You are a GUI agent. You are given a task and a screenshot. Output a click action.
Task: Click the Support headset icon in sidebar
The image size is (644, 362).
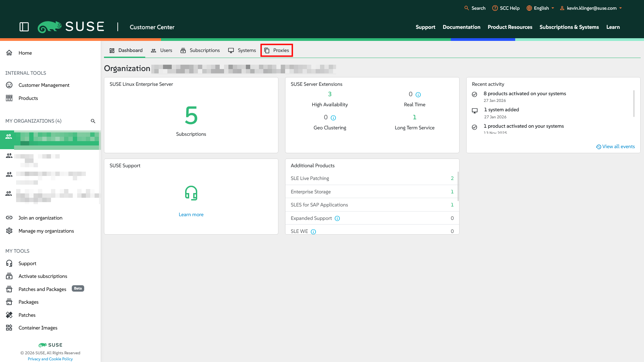click(9, 263)
